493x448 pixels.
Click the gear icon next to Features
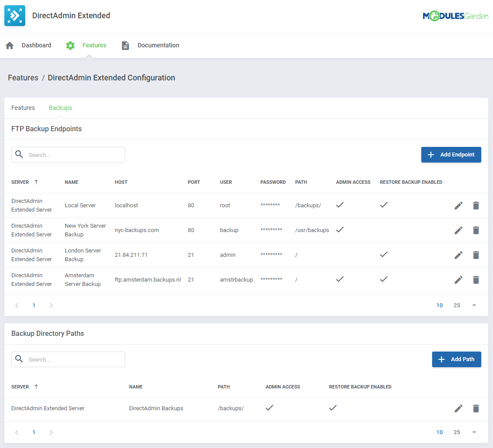coord(70,45)
